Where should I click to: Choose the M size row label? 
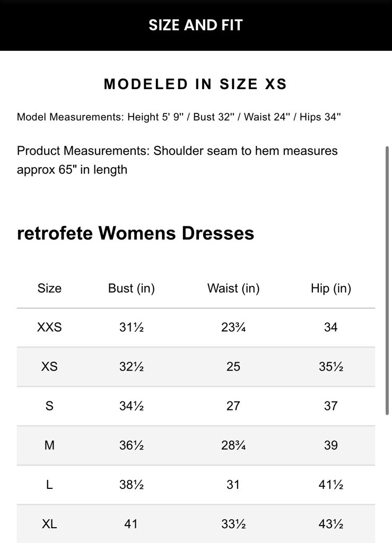[x=49, y=445]
